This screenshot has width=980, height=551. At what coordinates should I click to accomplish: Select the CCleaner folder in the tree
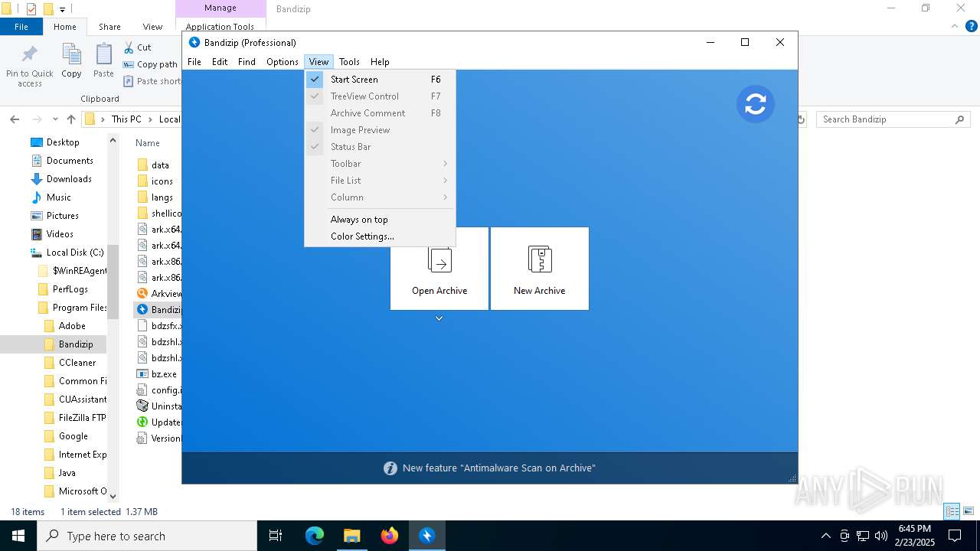click(77, 363)
